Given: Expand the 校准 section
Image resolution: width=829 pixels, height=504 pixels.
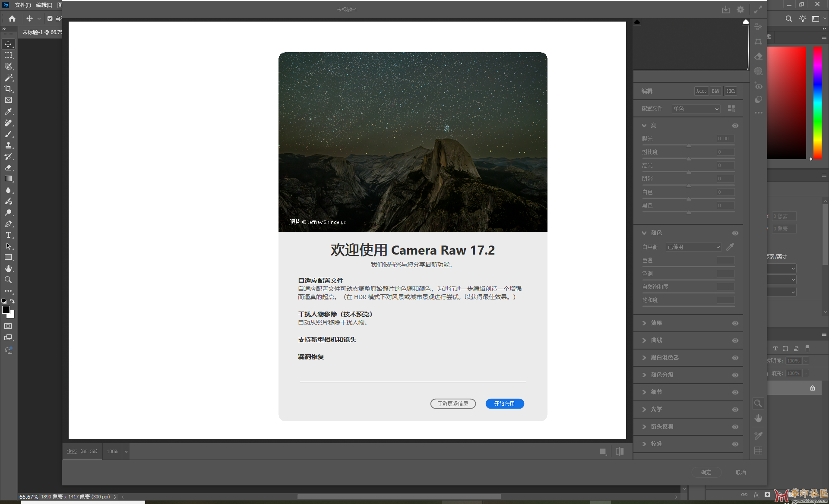Looking at the screenshot, I should (644, 444).
